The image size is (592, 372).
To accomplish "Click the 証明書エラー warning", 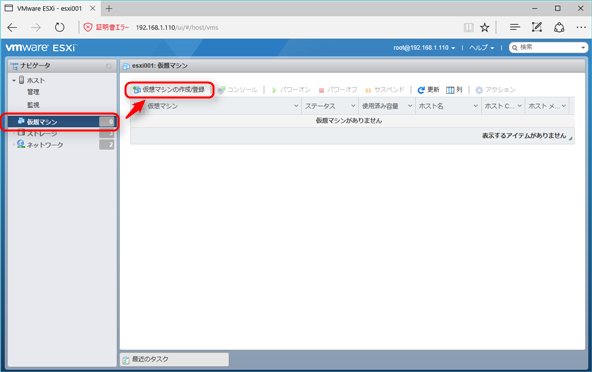I will (106, 27).
